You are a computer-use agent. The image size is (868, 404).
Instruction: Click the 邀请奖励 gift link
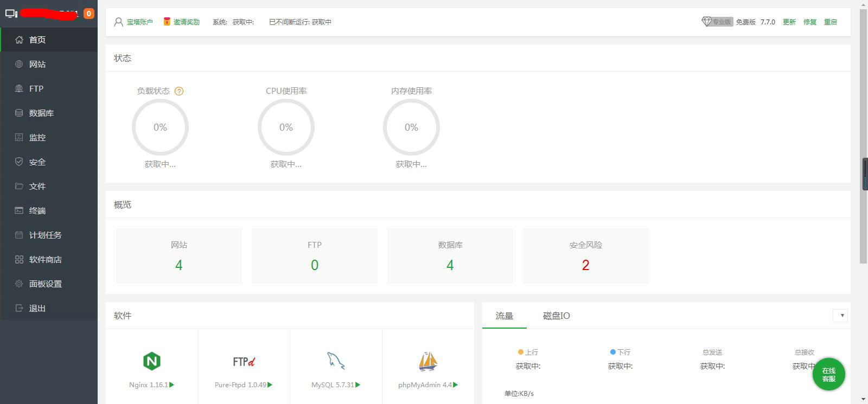tap(186, 22)
